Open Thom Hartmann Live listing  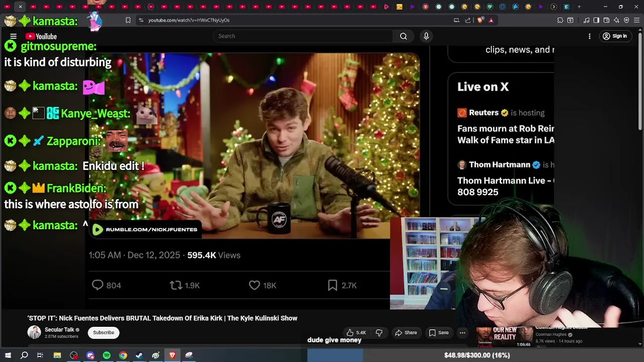(x=506, y=178)
